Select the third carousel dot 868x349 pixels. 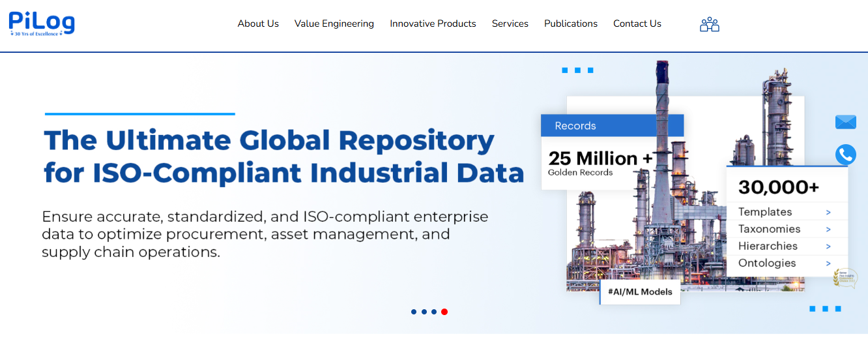point(434,312)
